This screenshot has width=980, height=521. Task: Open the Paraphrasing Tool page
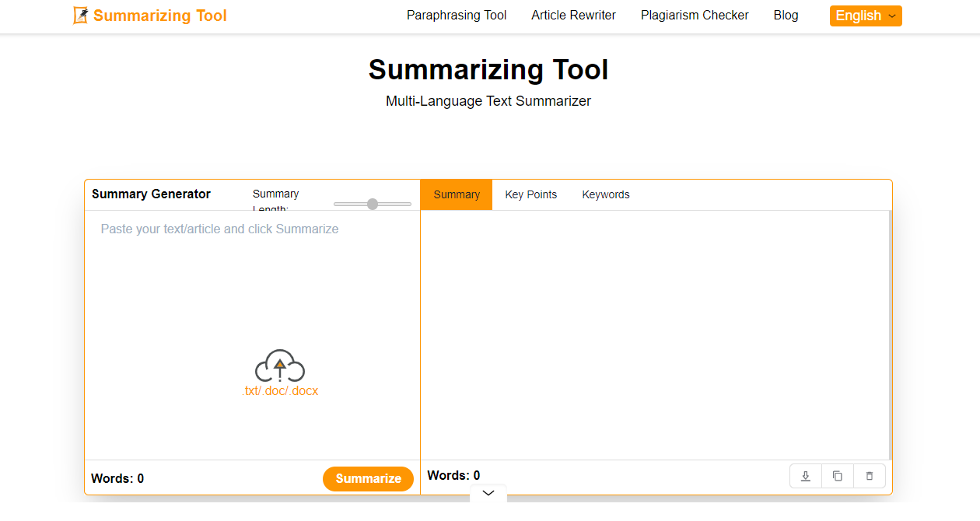click(x=456, y=15)
